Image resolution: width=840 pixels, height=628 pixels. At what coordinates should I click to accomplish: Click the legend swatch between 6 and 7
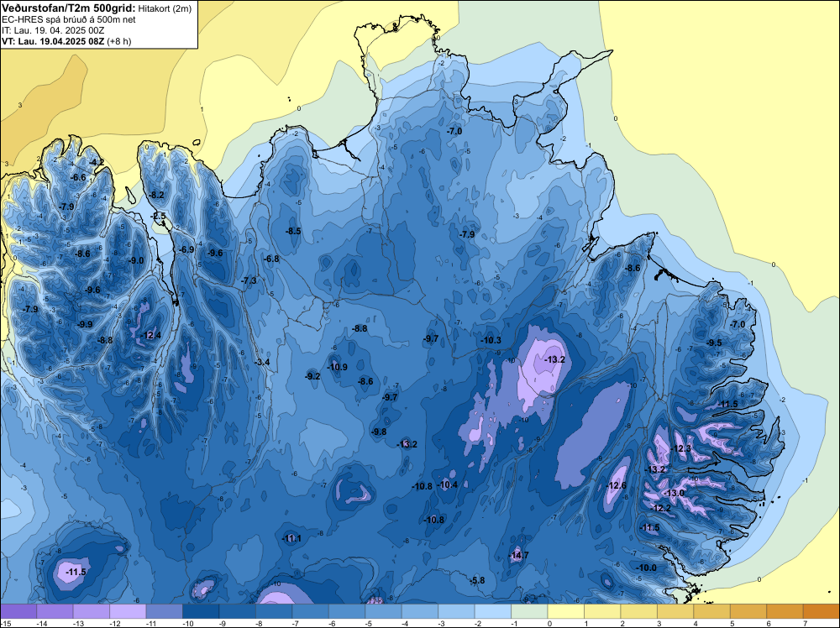[x=785, y=611]
